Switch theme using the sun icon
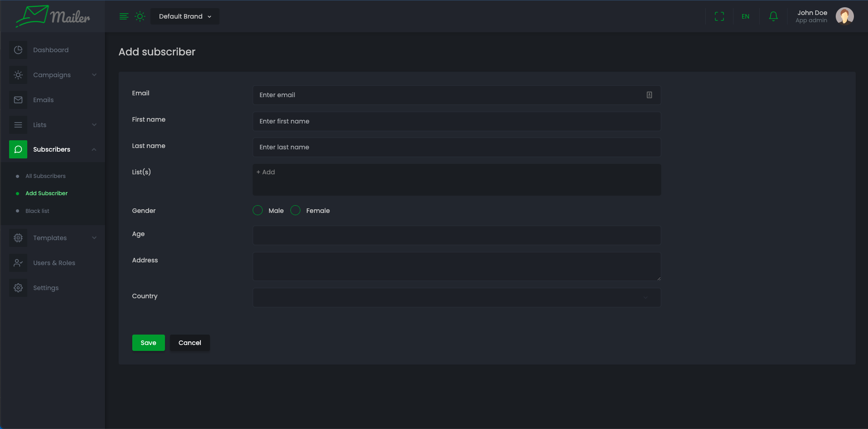The width and height of the screenshot is (868, 429). (x=140, y=16)
